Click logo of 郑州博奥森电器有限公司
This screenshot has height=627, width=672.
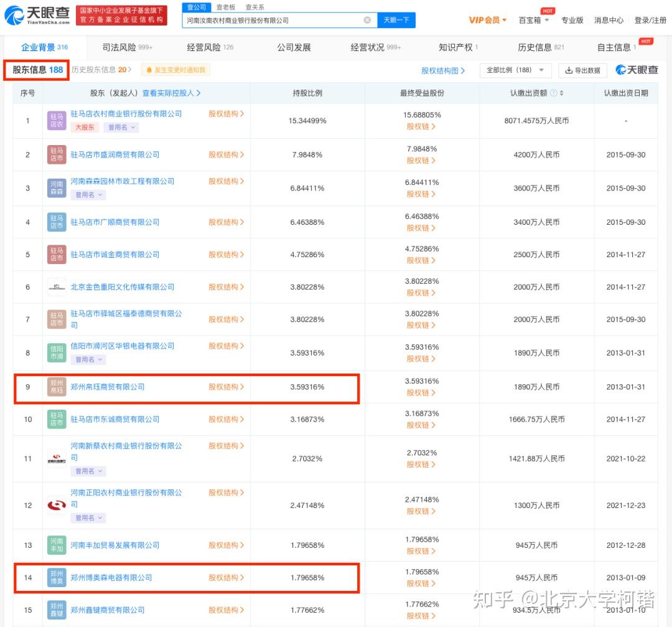point(57,578)
